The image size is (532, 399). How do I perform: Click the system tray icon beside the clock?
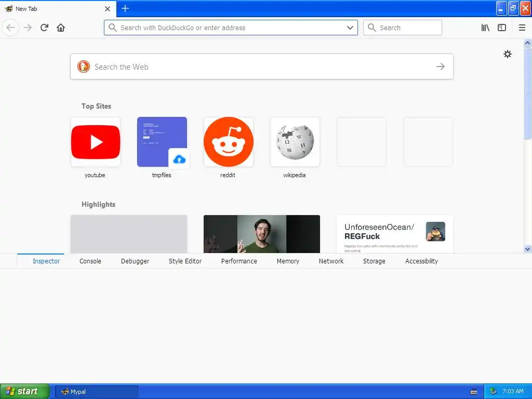tap(494, 392)
